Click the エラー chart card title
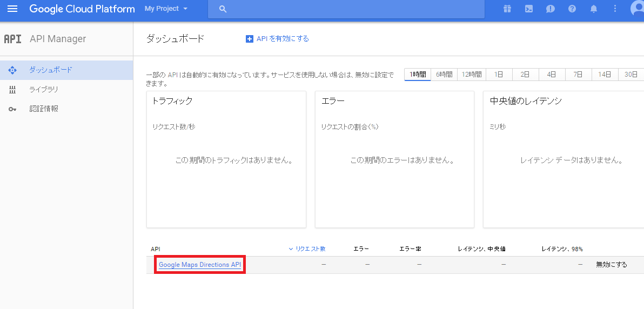 point(333,100)
